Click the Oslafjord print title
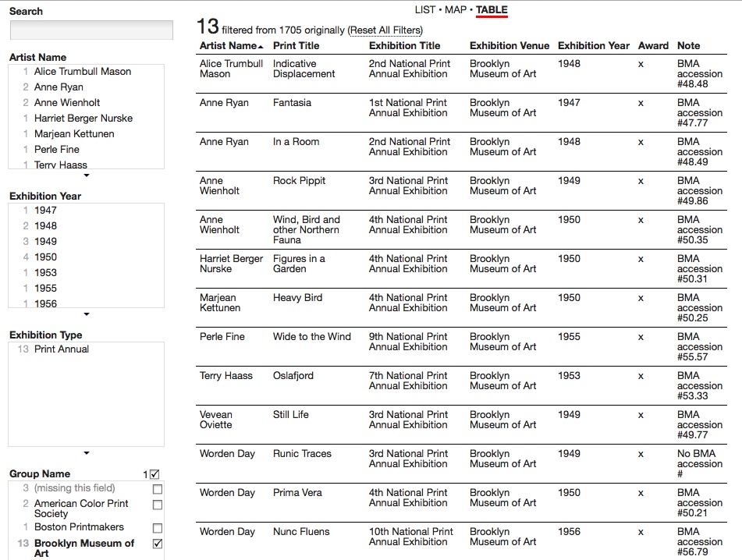This screenshot has height=560, width=742. click(x=293, y=376)
